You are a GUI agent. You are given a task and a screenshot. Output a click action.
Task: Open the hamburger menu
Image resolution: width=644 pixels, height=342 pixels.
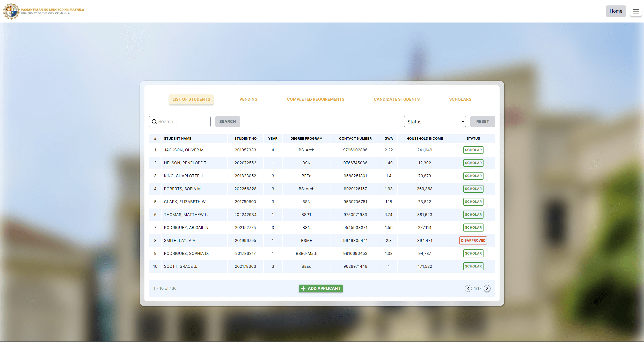[636, 11]
